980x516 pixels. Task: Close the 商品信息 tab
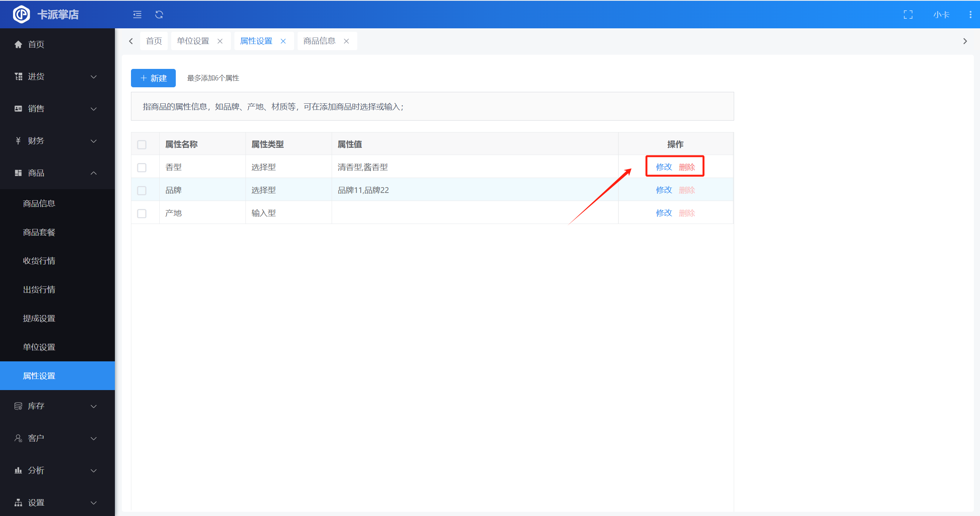pyautogui.click(x=346, y=41)
